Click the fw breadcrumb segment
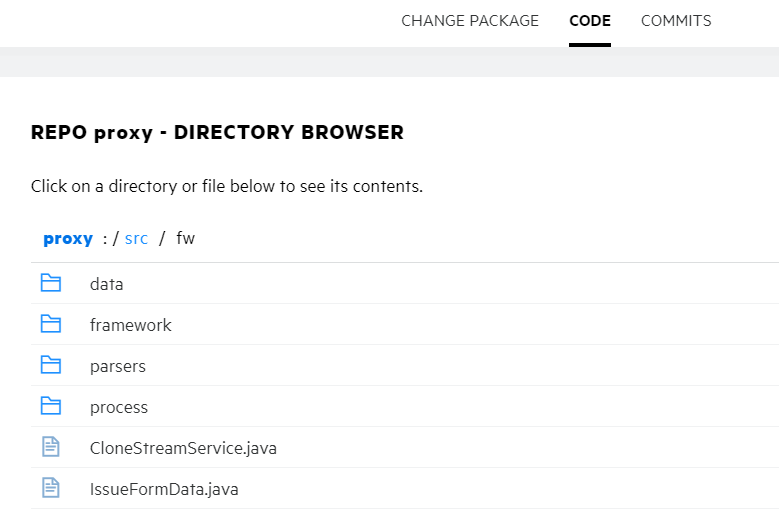The width and height of the screenshot is (779, 512). coord(185,239)
